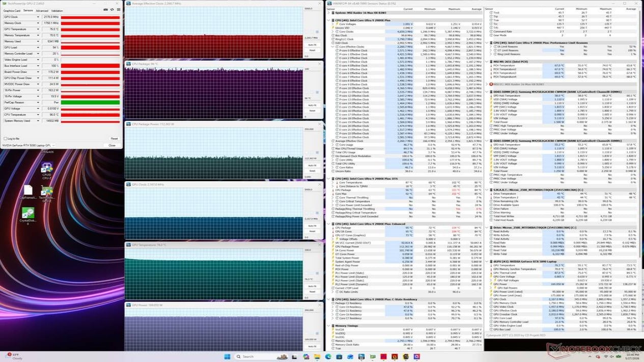Image resolution: width=644 pixels, height=362 pixels.
Task: Open the GPU-Z hamburger menu
Action: pos(119,10)
